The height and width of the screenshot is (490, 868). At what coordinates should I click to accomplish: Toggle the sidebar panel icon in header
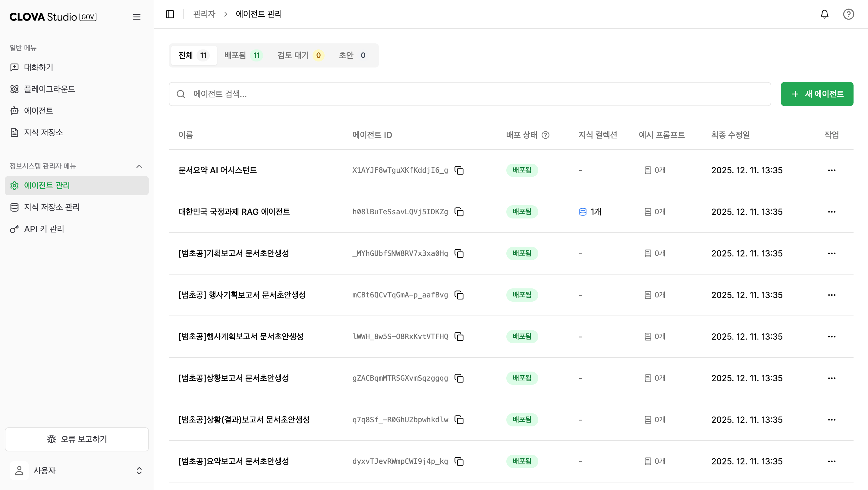170,14
